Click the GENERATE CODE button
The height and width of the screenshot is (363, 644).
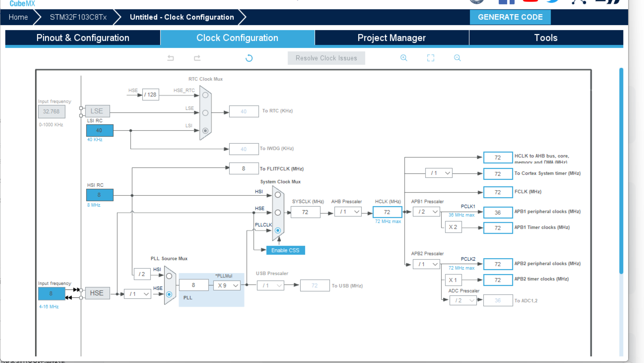coord(510,17)
